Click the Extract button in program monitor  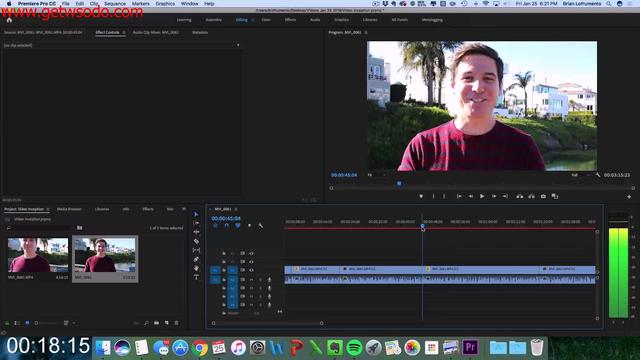click(531, 196)
